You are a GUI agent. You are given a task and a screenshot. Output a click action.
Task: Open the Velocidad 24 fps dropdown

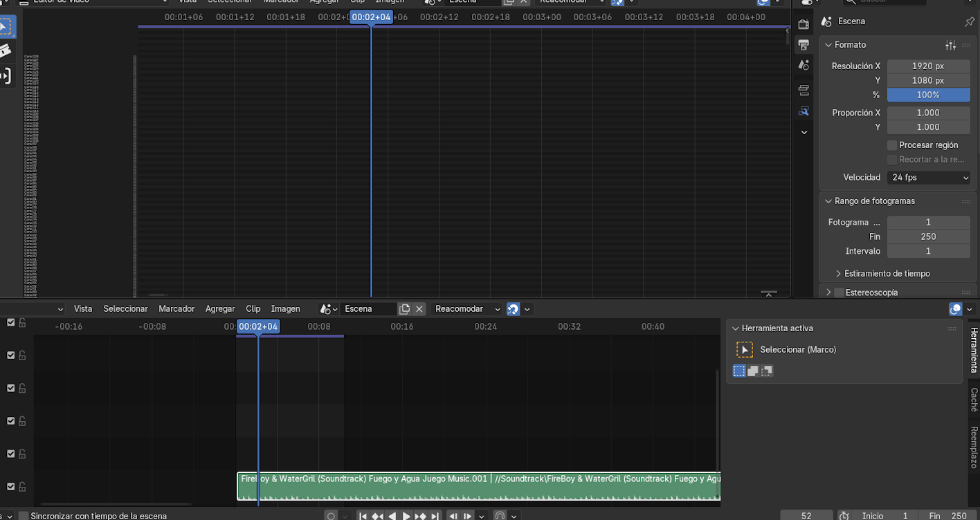coord(928,178)
